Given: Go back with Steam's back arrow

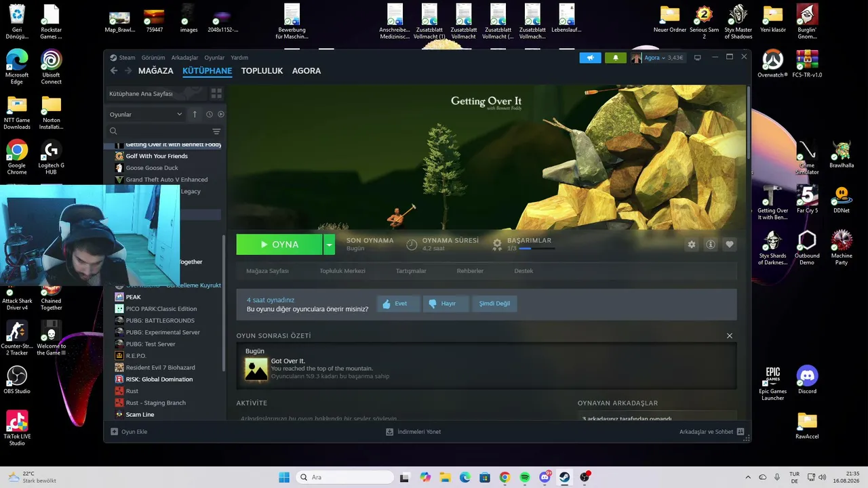Looking at the screenshot, I should [114, 70].
